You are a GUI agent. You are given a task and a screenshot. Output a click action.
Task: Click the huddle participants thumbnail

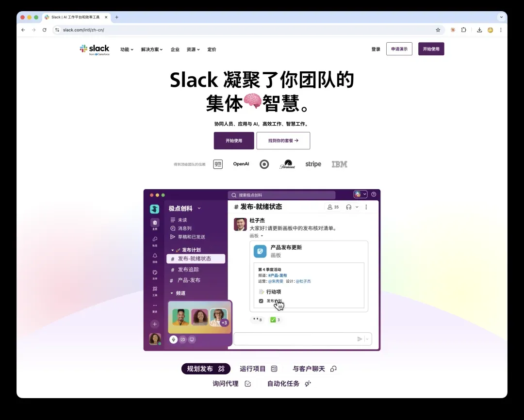pyautogui.click(x=200, y=317)
